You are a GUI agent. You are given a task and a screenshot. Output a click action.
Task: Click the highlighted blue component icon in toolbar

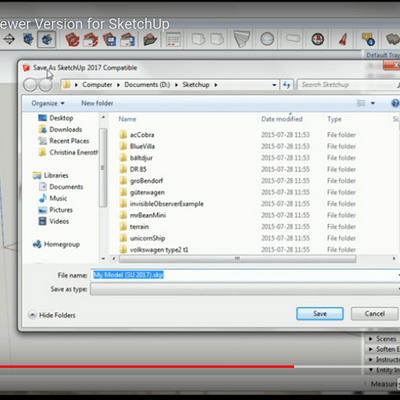46,39
